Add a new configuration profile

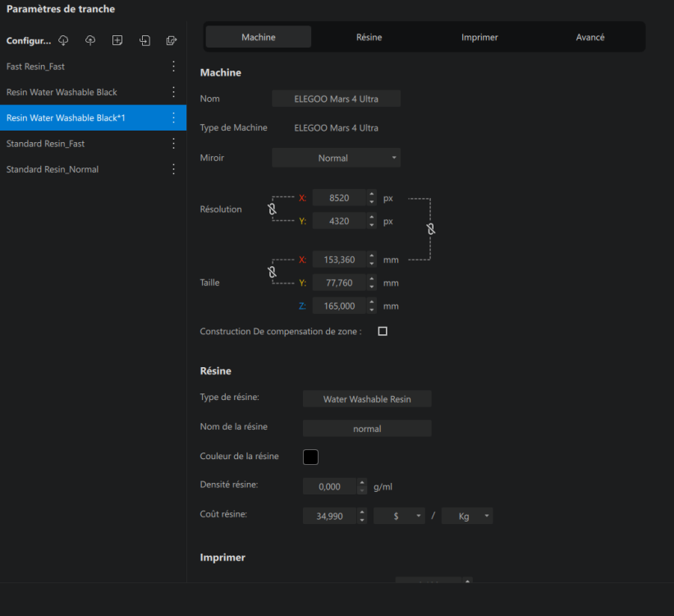(117, 40)
